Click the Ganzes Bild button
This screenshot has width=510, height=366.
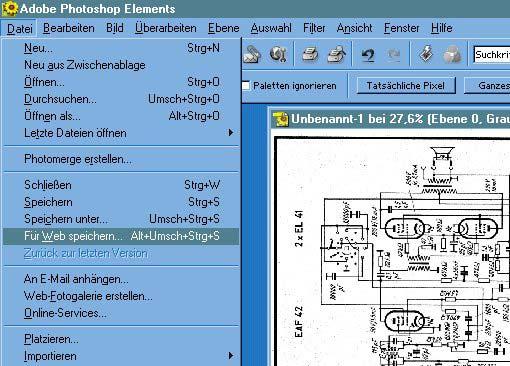tap(487, 86)
